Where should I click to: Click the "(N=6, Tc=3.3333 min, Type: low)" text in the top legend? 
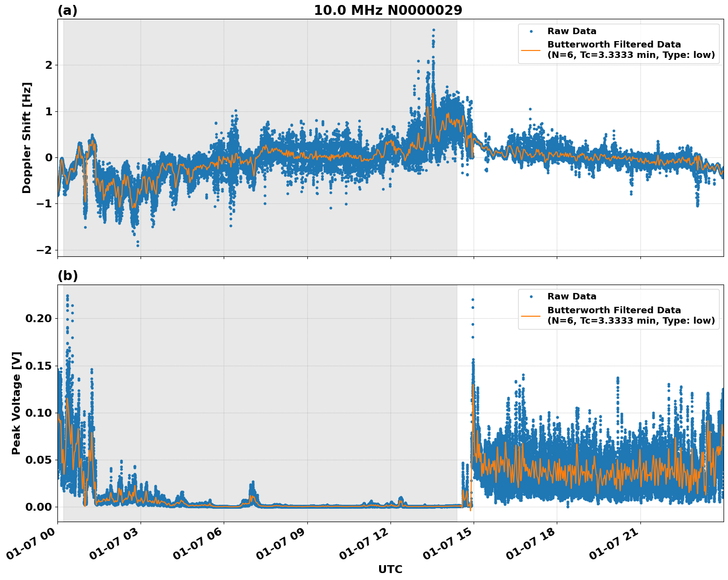pos(631,55)
